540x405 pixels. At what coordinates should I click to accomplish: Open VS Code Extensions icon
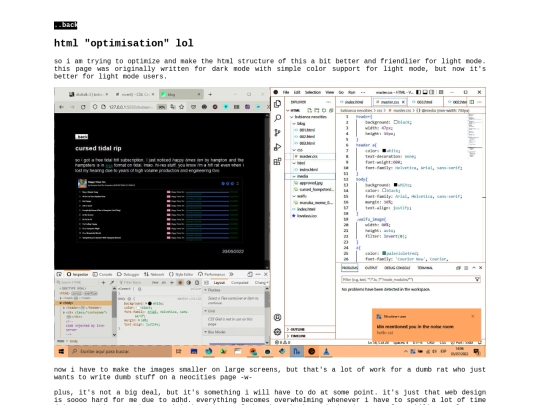pos(277,161)
